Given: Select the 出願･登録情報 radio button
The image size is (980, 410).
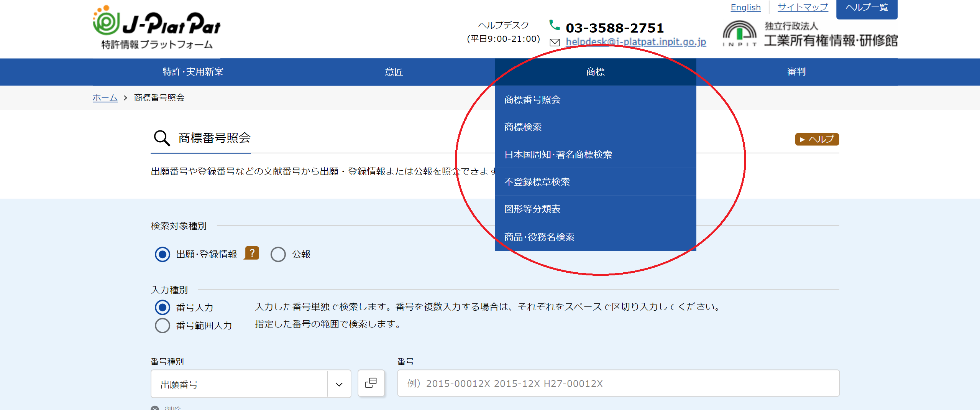Looking at the screenshot, I should 163,254.
